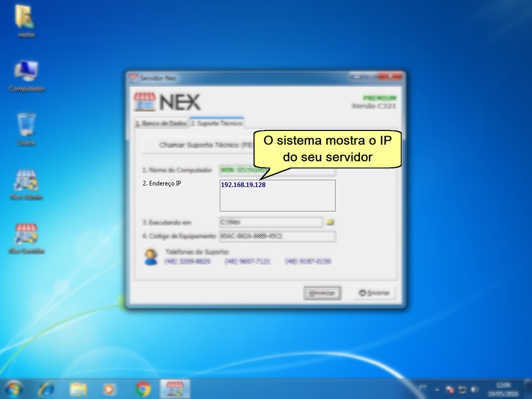Open Windows Media Player in taskbar
532x399 pixels.
(110, 389)
